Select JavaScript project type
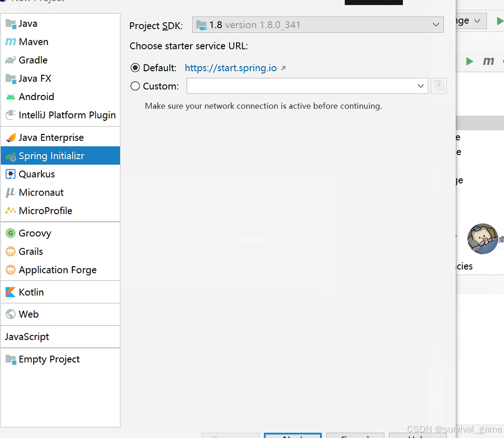This screenshot has height=438, width=504. pyautogui.click(x=61, y=337)
